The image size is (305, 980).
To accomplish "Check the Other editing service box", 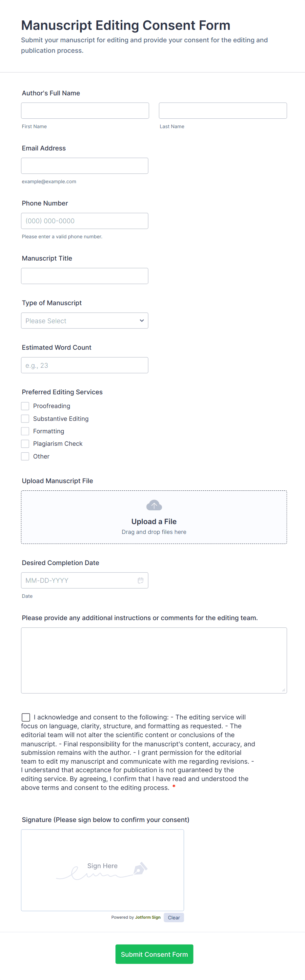I will point(25,456).
